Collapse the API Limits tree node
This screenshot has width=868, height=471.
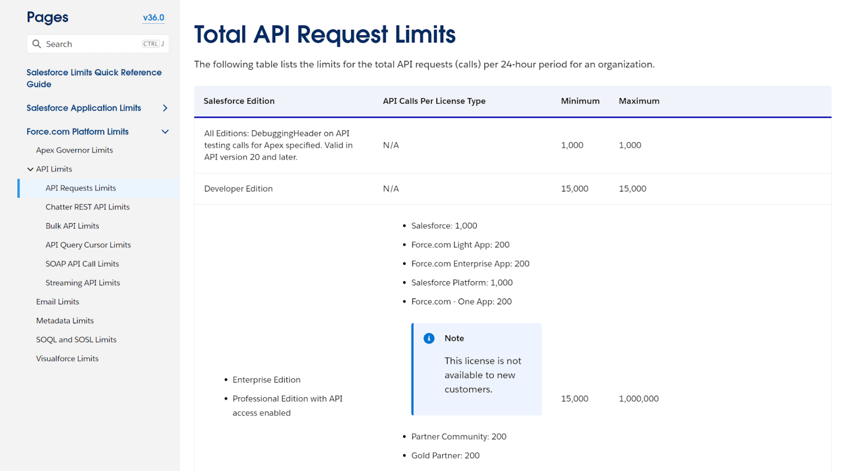point(30,169)
